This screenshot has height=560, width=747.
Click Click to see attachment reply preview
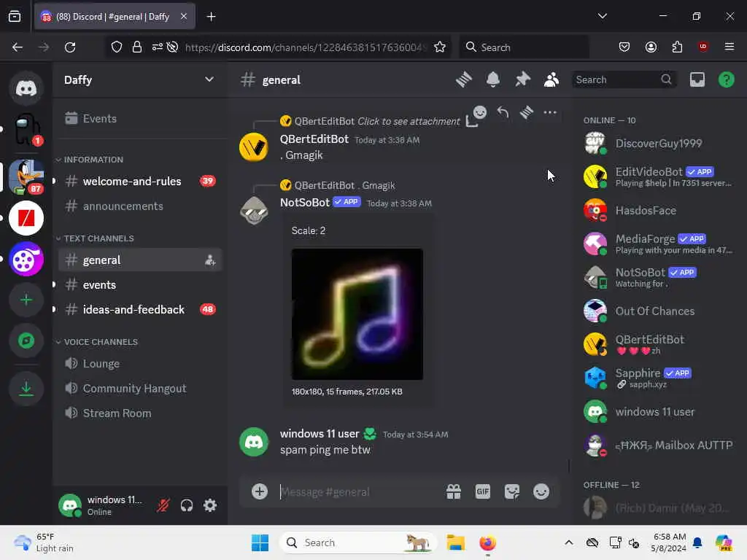[409, 122]
